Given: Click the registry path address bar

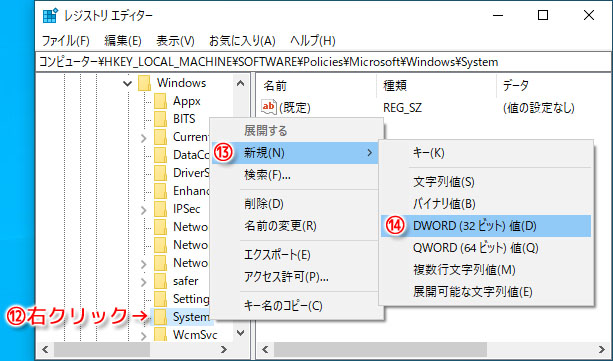Looking at the screenshot, I should (323, 62).
